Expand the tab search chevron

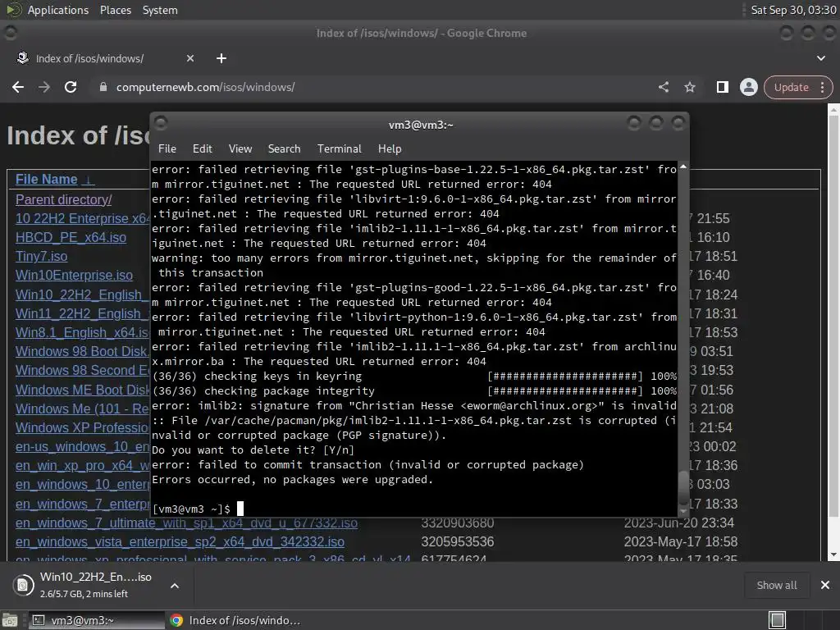(820, 58)
